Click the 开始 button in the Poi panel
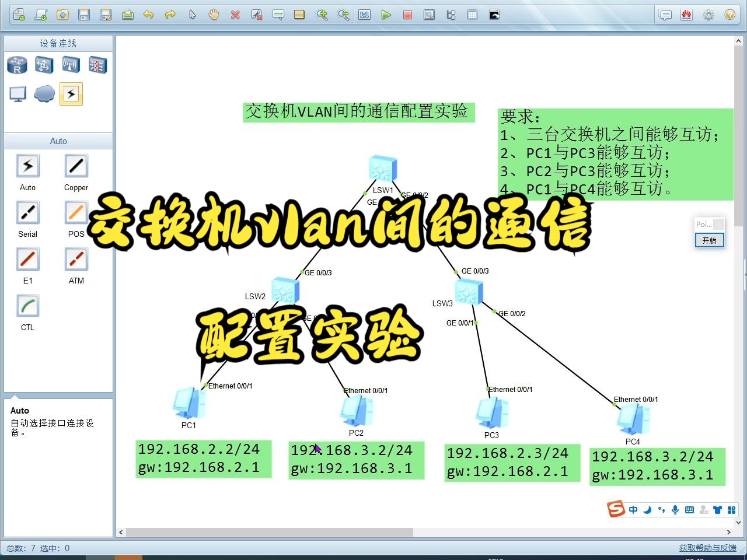 709,240
